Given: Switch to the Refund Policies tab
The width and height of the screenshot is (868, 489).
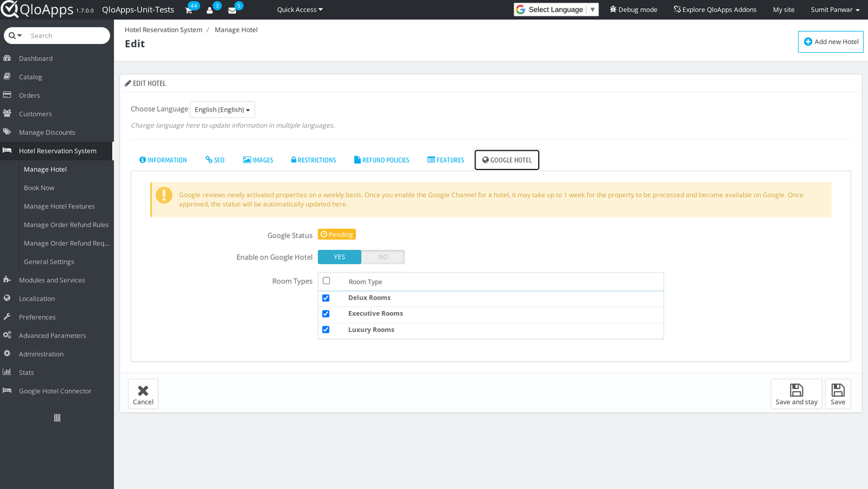Looking at the screenshot, I should (381, 160).
